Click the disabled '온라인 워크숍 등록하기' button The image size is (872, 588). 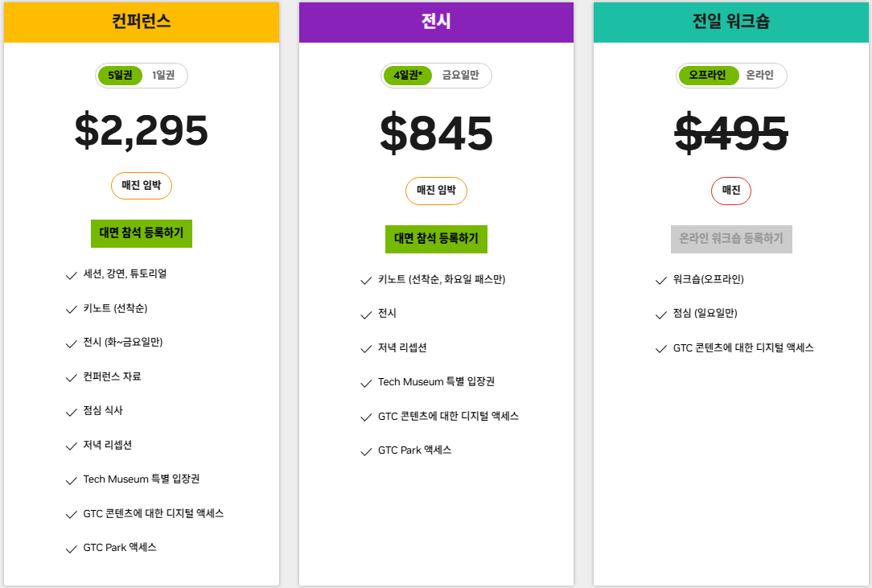click(x=731, y=239)
